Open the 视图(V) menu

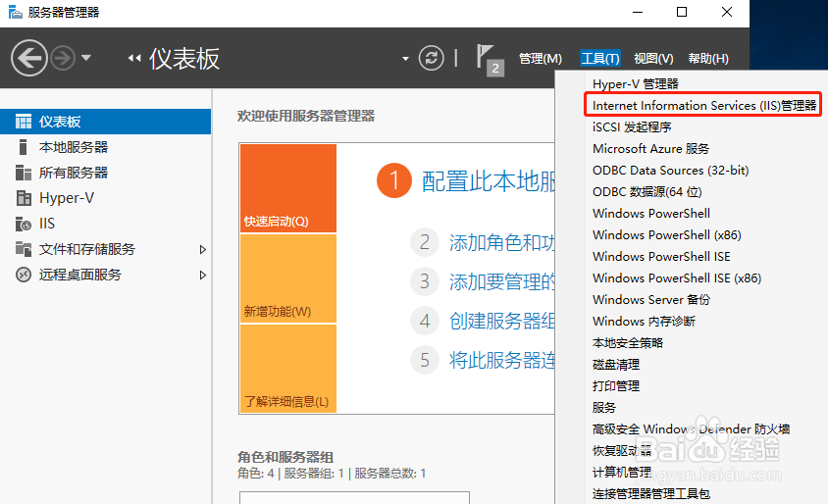click(653, 59)
